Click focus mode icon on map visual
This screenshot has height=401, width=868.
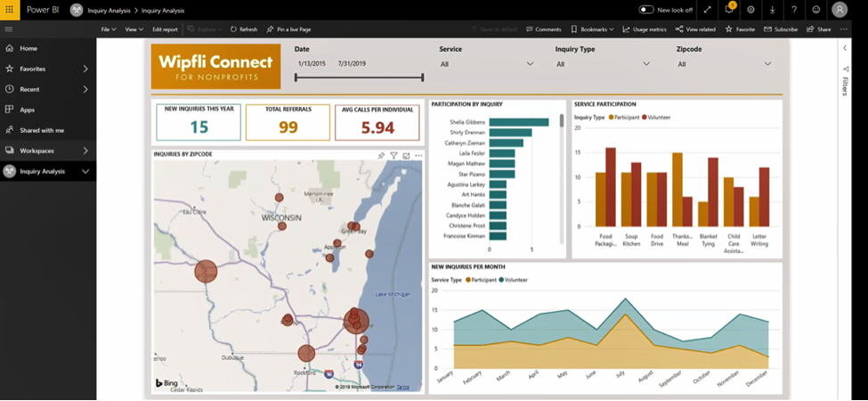[x=406, y=155]
